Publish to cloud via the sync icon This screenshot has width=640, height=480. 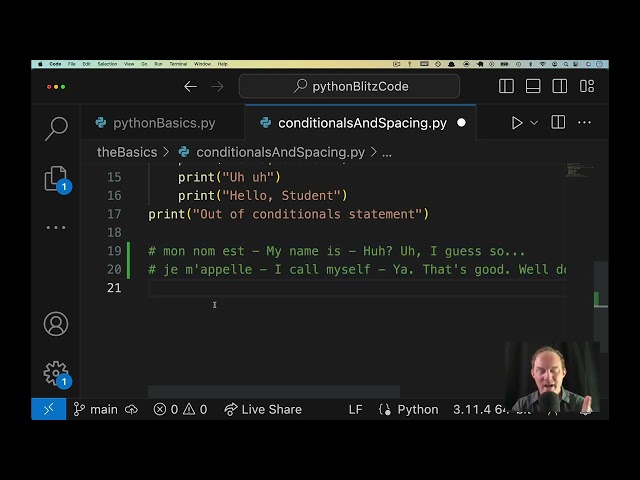tap(131, 409)
